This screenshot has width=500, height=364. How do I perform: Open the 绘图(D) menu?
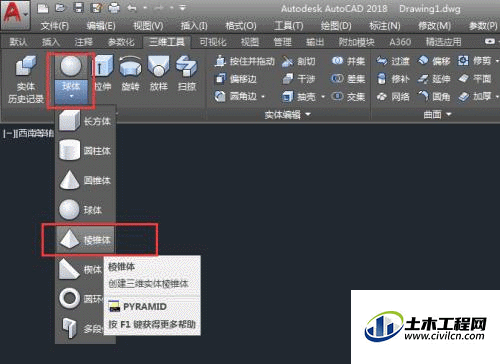(x=336, y=26)
